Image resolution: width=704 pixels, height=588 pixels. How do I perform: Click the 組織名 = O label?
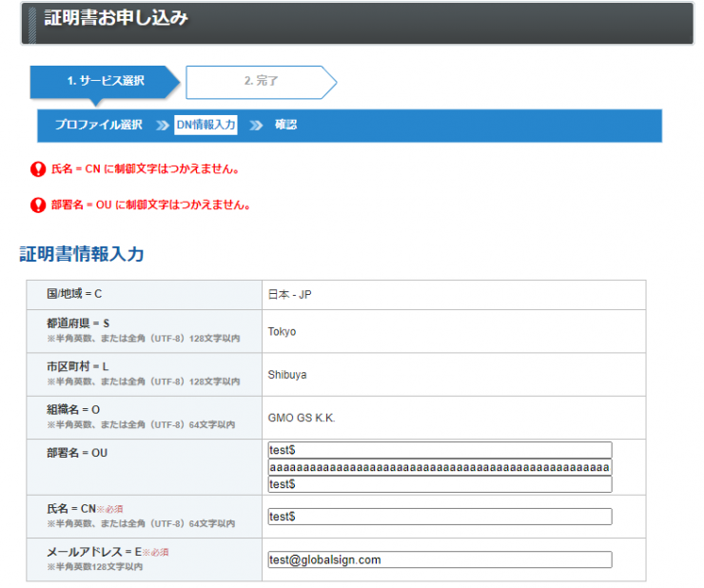pos(73,410)
